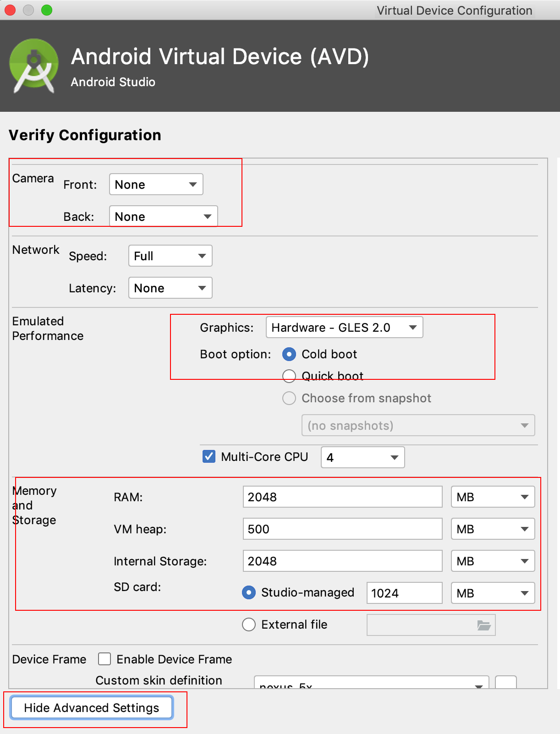
Task: Click the Custom skin definition label
Action: 159,680
